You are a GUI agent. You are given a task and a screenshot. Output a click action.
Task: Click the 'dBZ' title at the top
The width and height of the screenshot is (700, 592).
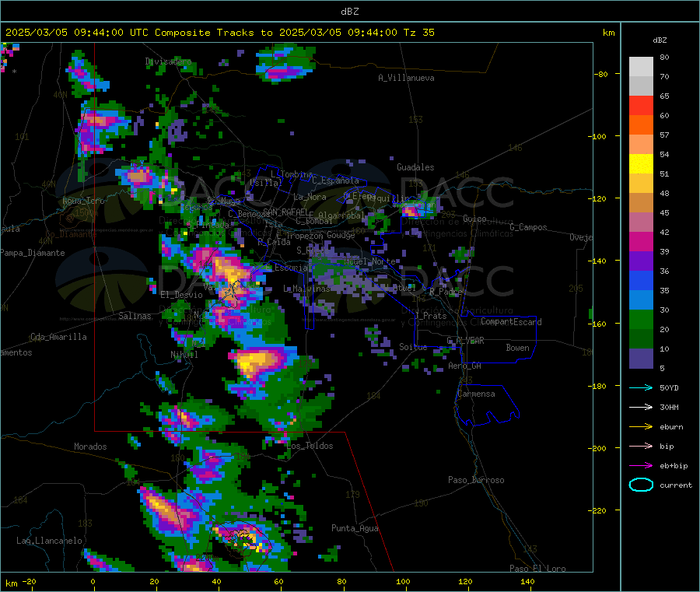pos(349,12)
